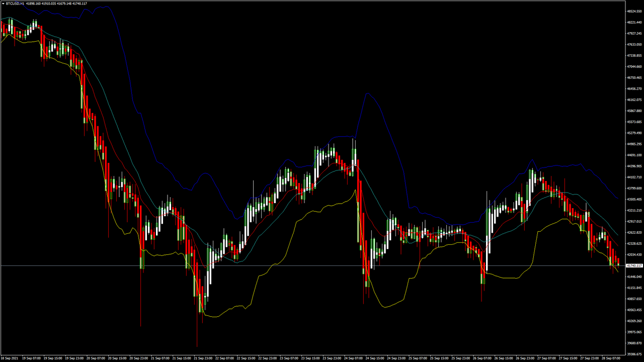Select the current price tag 41740.117
The height and width of the screenshot is (362, 644).
pos(634,265)
